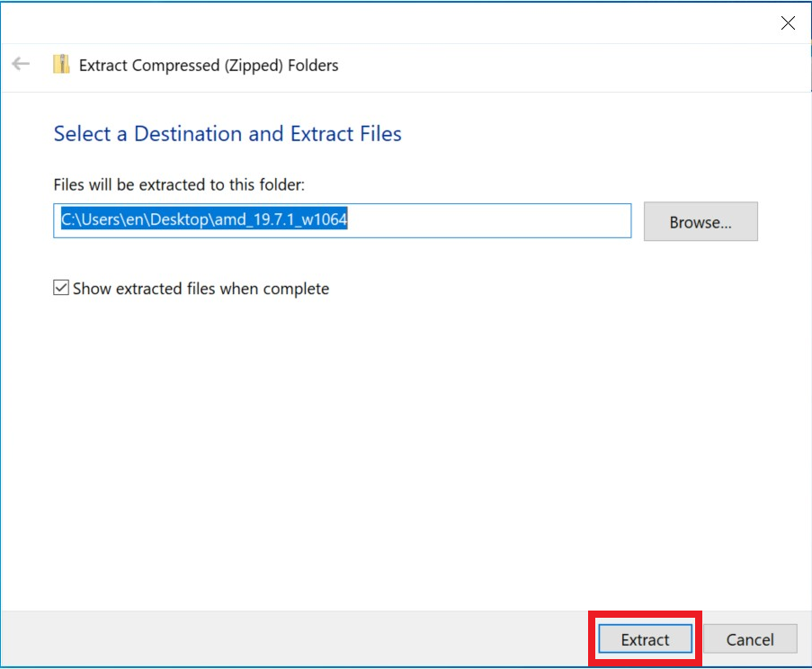Open the Browse... folder picker
The height and width of the screenshot is (669, 812).
point(700,222)
